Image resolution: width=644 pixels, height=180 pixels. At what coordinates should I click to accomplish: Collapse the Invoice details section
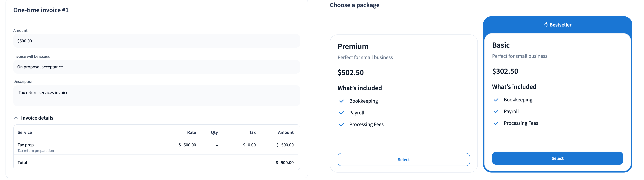pyautogui.click(x=16, y=118)
